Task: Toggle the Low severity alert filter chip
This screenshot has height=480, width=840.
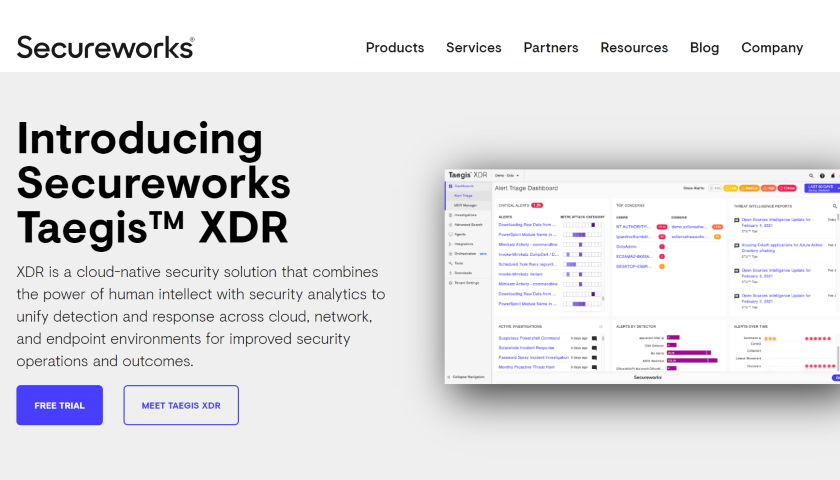Action: coord(731,188)
